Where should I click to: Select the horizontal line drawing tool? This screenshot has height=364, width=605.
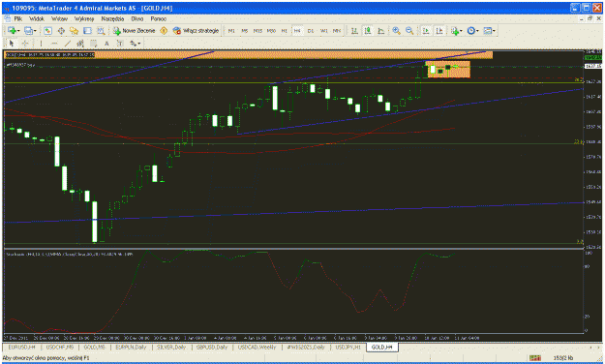point(54,44)
